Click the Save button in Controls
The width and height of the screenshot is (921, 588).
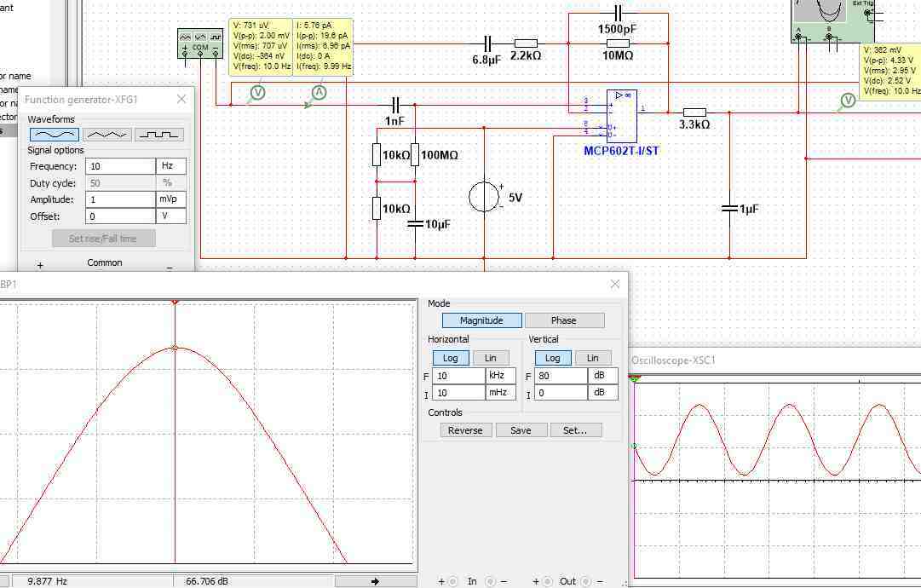pos(521,430)
